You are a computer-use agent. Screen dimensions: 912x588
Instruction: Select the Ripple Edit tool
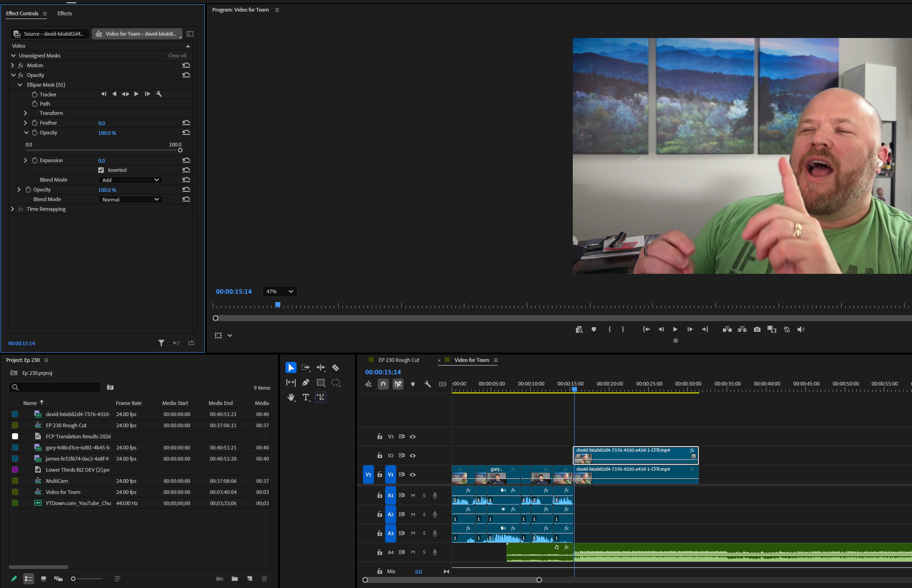[321, 368]
